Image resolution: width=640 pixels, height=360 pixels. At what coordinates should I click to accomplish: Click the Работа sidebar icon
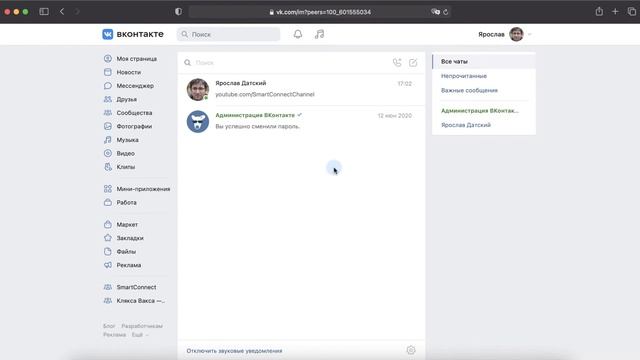click(x=108, y=202)
